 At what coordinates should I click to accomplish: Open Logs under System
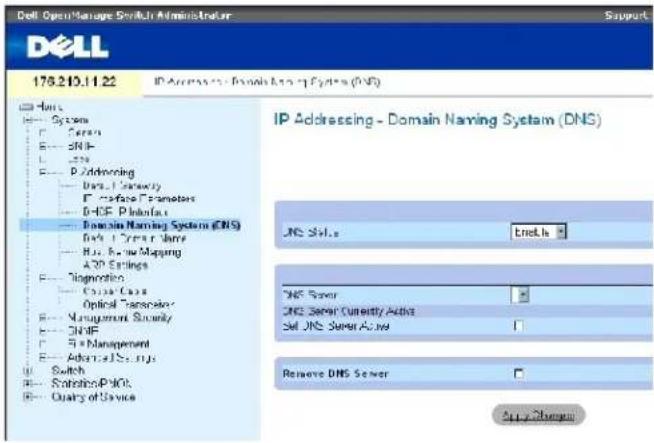pyautogui.click(x=79, y=159)
